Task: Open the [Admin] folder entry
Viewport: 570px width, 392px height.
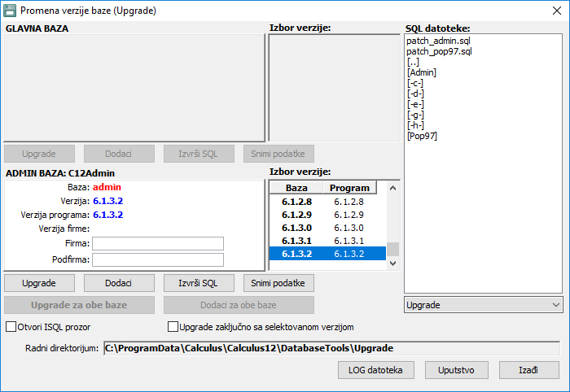Action: [421, 72]
